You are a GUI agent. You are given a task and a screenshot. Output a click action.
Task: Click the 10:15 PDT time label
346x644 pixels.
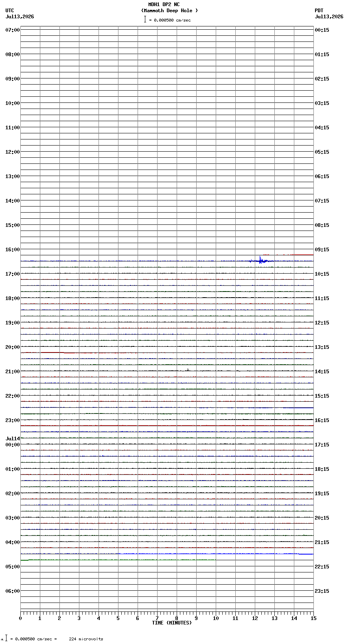click(x=322, y=274)
